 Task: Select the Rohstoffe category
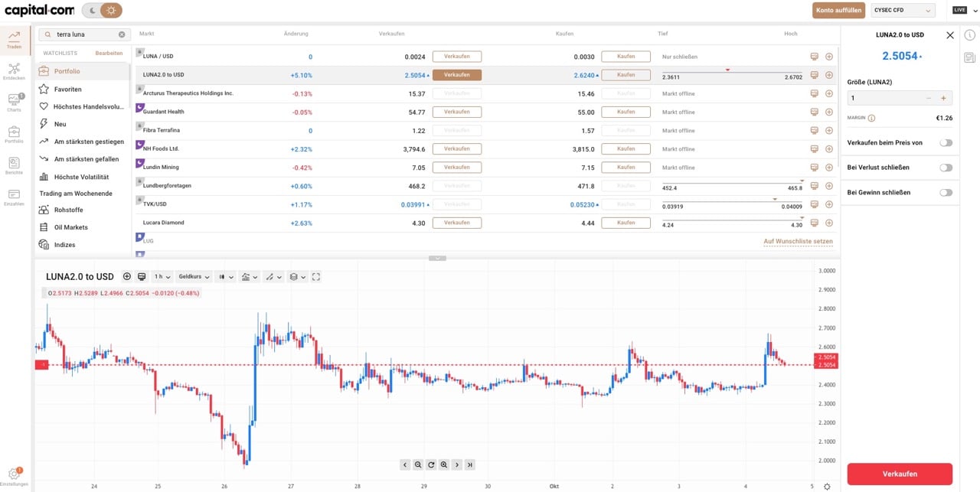(81, 210)
